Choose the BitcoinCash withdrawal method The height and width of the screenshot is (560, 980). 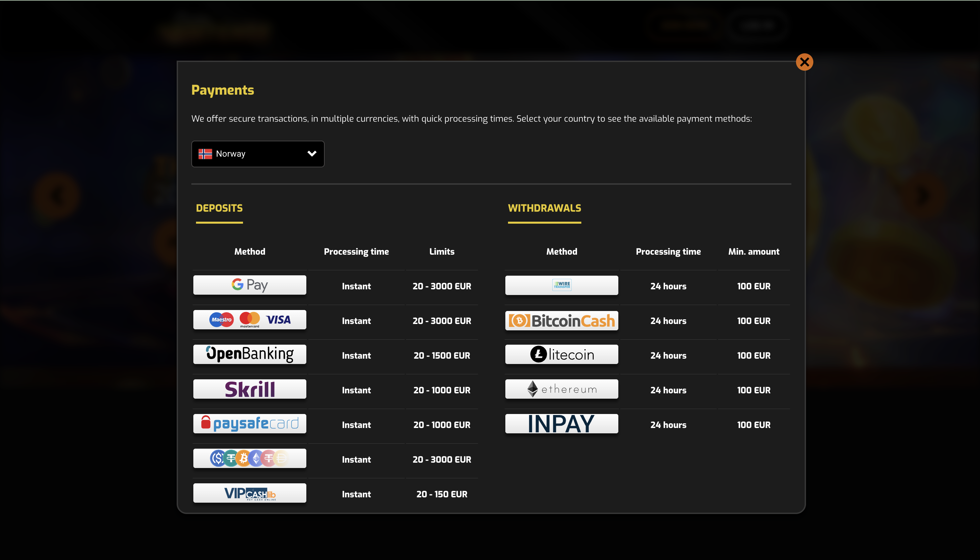coord(562,320)
